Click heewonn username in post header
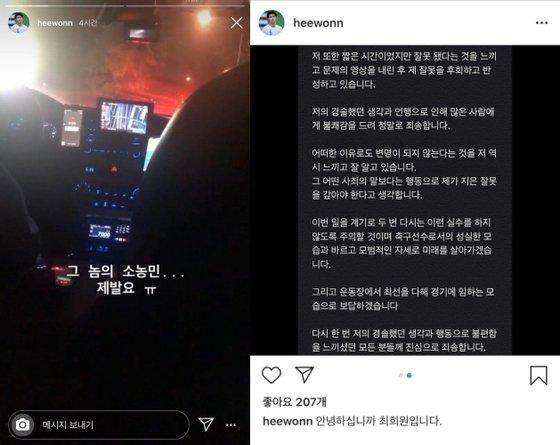This screenshot has height=445, width=560. coord(318,23)
